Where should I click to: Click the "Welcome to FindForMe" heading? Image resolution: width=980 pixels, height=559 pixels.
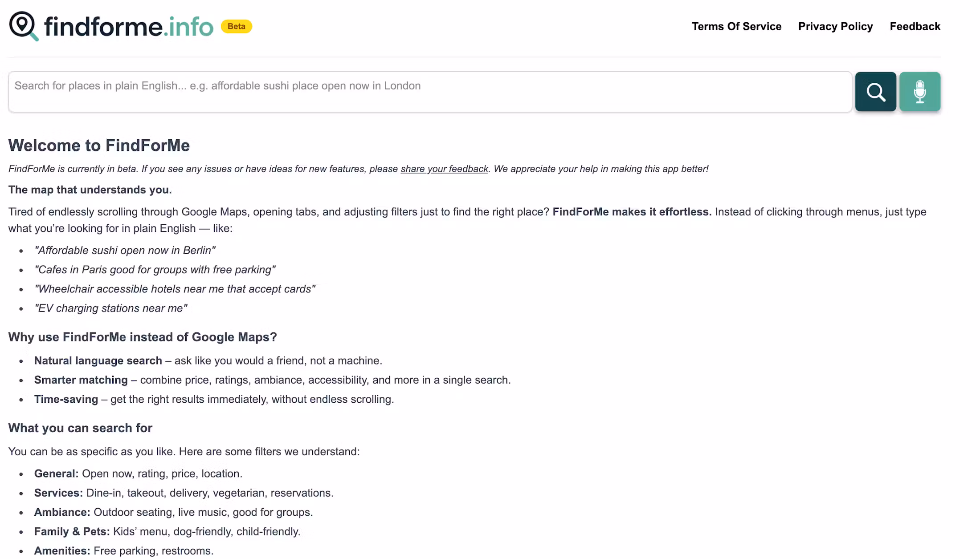tap(99, 146)
